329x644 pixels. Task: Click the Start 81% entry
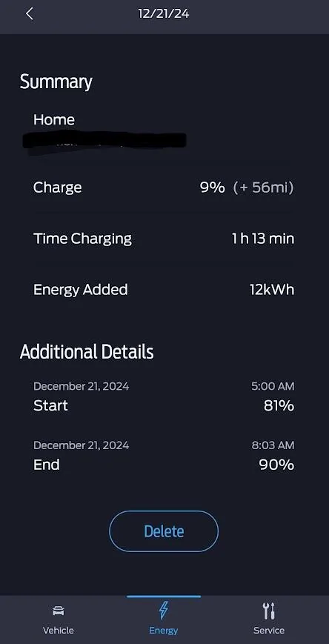point(164,397)
